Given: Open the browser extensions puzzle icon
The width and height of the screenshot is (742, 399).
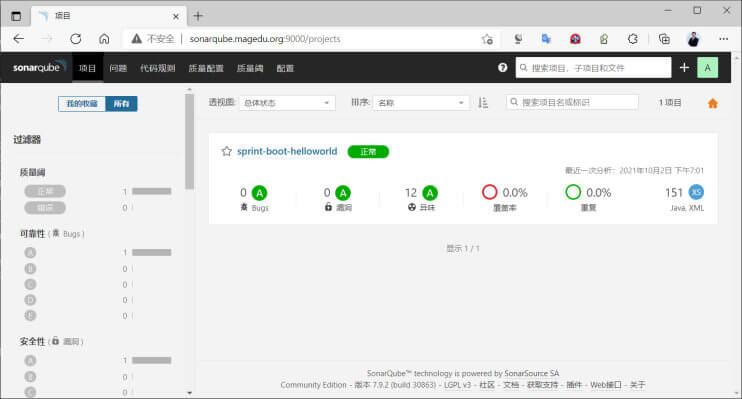Looking at the screenshot, I should (x=633, y=39).
